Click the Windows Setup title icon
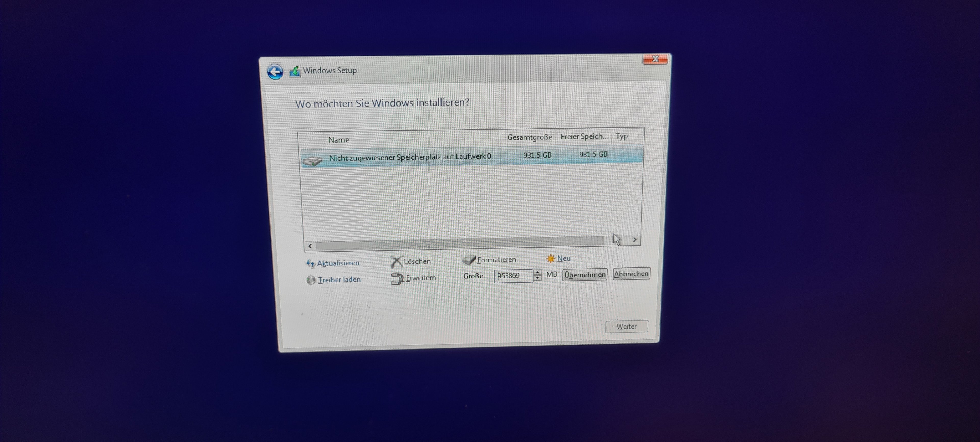The width and height of the screenshot is (980, 442). pos(295,71)
